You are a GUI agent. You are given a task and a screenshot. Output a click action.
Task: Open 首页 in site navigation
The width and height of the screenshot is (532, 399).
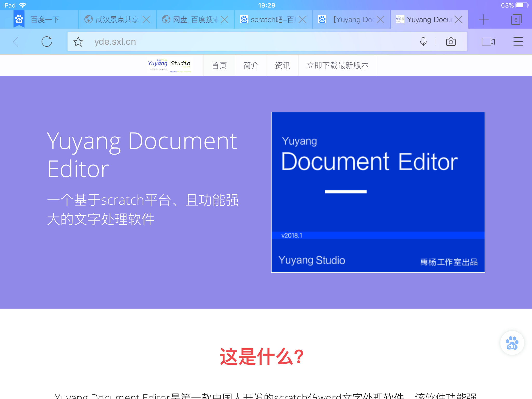click(x=219, y=65)
